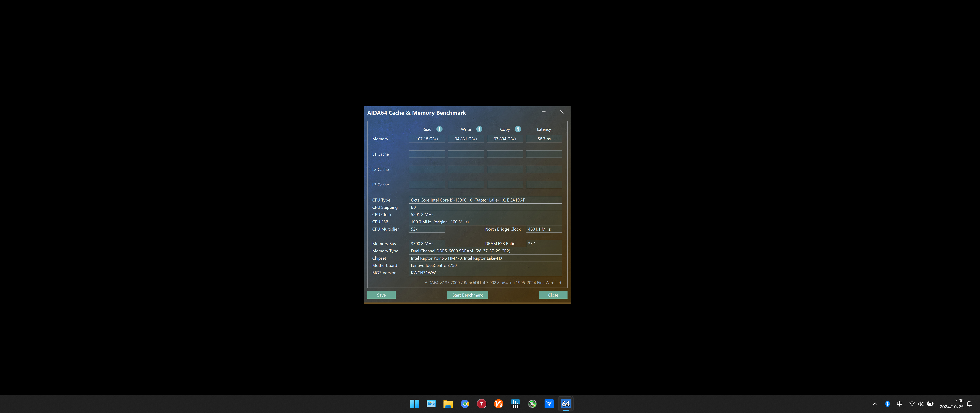980x413 pixels.
Task: Open the Windows Start menu
Action: (414, 404)
